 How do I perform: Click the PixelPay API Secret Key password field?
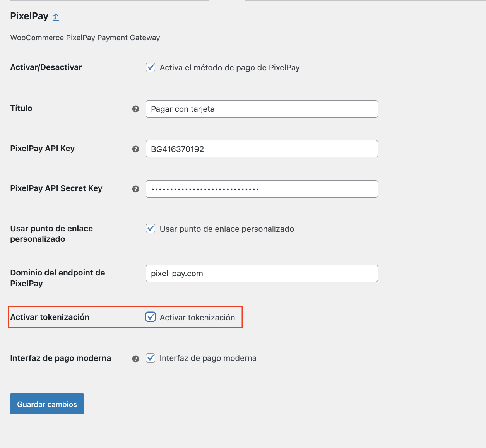pos(262,189)
